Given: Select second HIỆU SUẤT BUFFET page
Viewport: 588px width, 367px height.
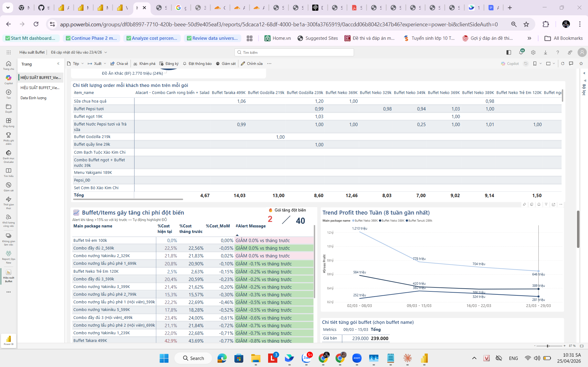Looking at the screenshot, I should [x=40, y=88].
